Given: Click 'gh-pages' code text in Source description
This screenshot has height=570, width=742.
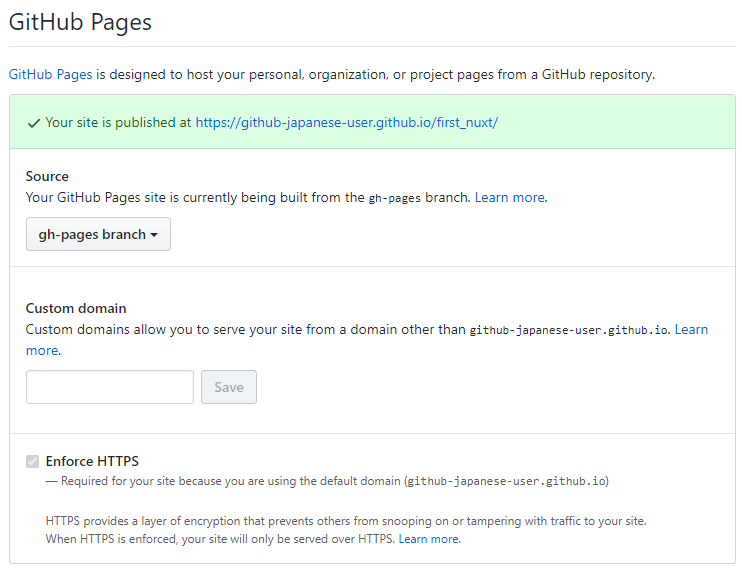Looking at the screenshot, I should (x=395, y=198).
